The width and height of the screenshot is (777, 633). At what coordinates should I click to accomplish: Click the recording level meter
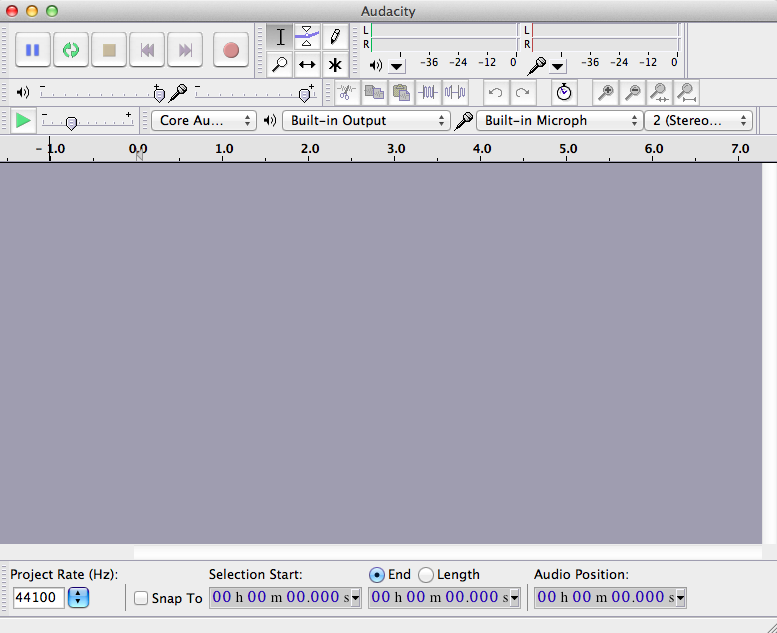coord(605,38)
